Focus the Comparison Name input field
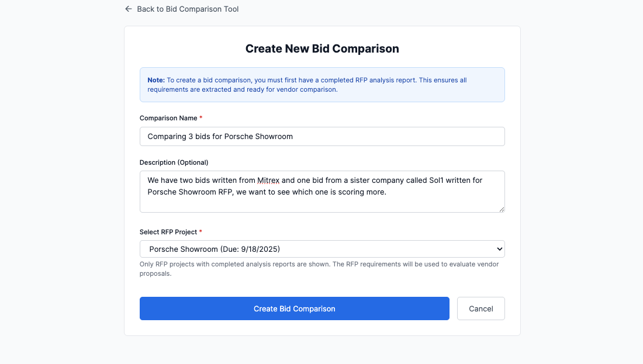Image resolution: width=643 pixels, height=364 pixels. [x=322, y=136]
